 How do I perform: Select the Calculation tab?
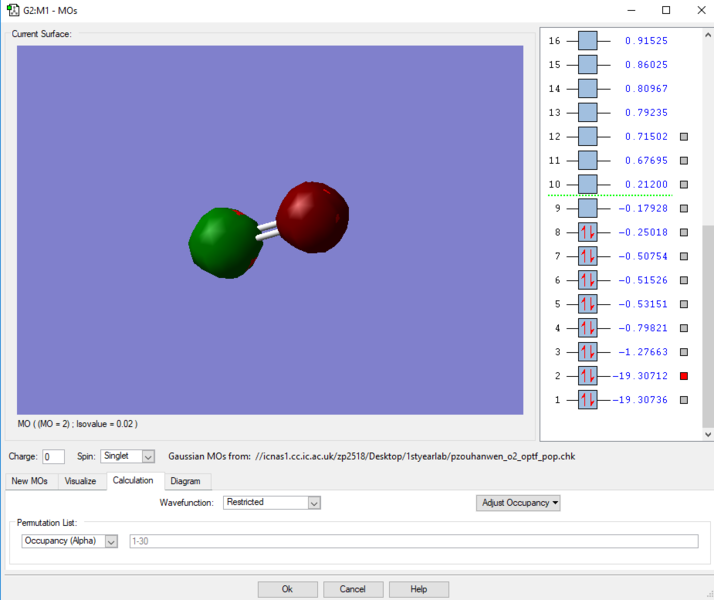click(133, 481)
